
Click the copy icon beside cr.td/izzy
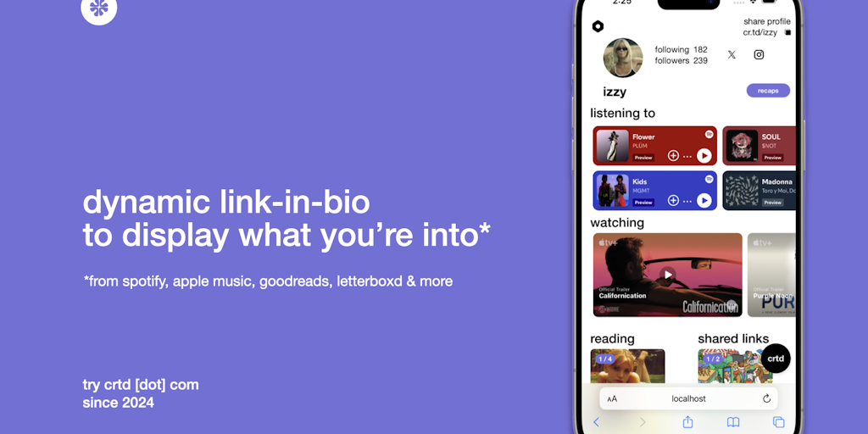(787, 33)
